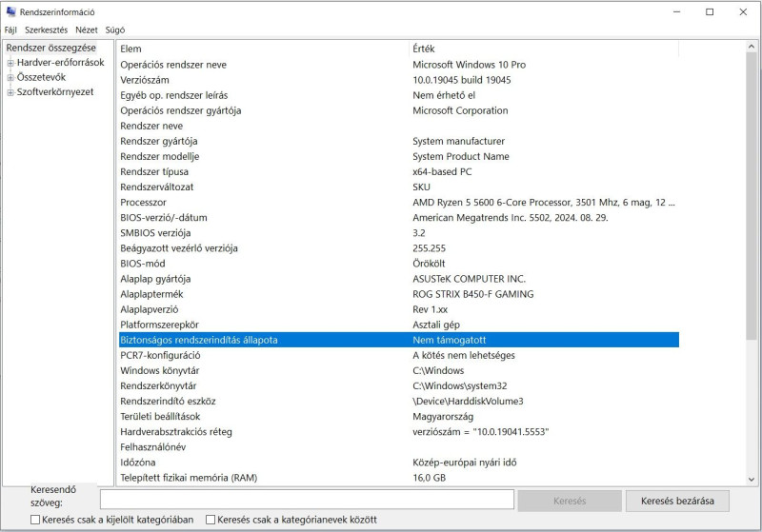The image size is (762, 532).
Task: Select the Hardver-erőforrások category label
Action: [x=61, y=62]
